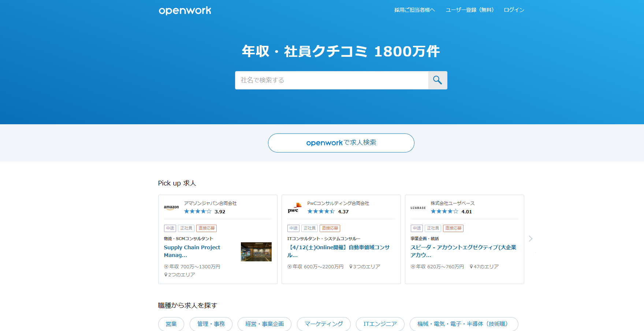Open the スピーダ アカウントエグゼクティブ job link
This screenshot has width=644, height=331.
pyautogui.click(x=463, y=251)
